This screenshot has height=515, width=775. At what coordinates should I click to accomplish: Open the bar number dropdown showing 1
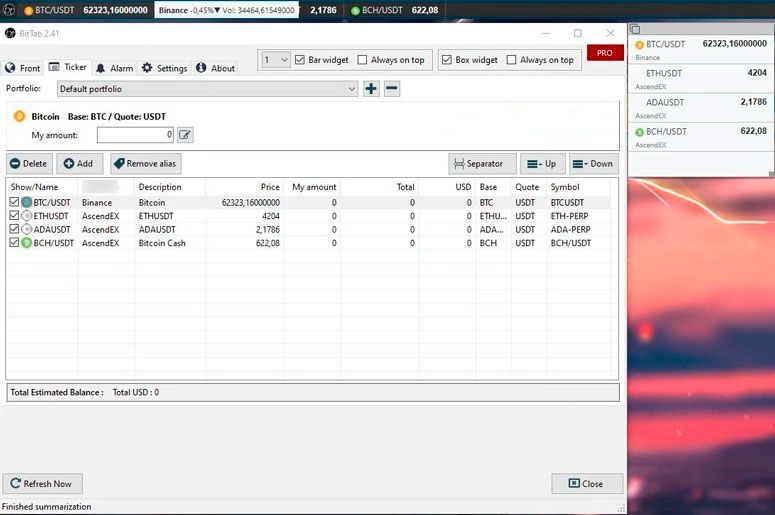click(x=276, y=60)
